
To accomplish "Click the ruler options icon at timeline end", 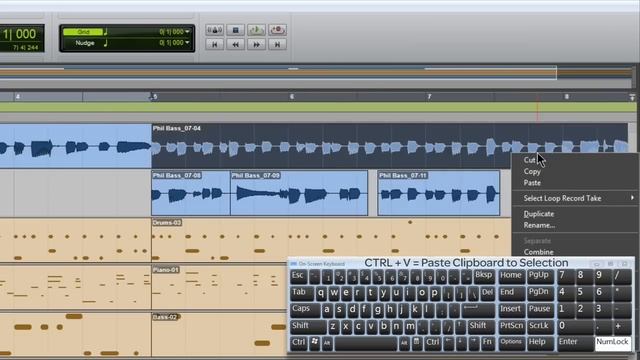I will (x=632, y=97).
